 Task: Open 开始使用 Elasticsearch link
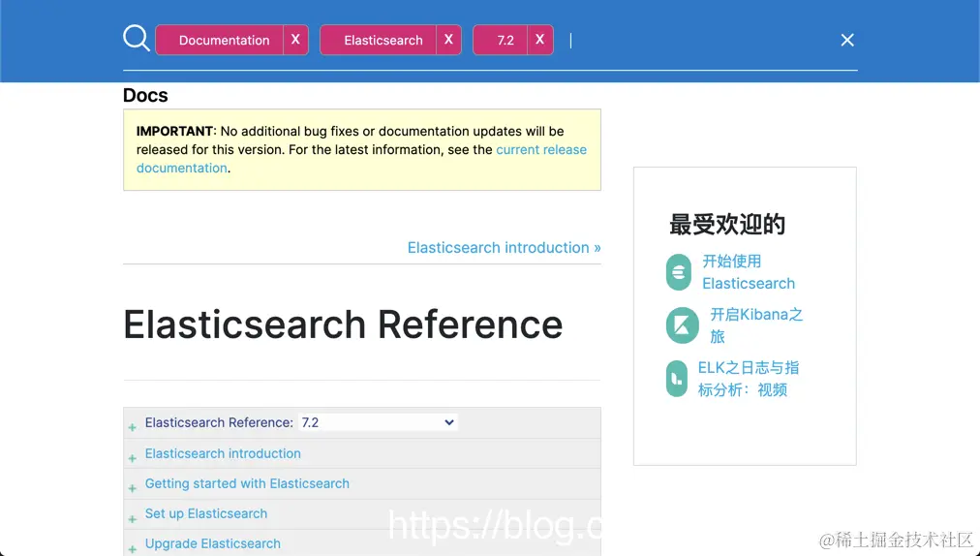point(749,272)
